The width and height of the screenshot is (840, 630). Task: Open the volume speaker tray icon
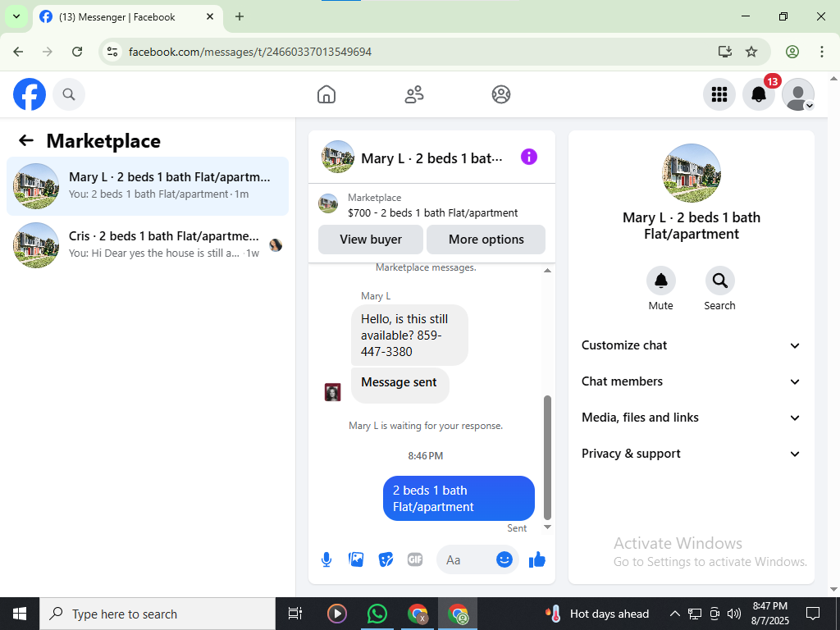pos(734,614)
